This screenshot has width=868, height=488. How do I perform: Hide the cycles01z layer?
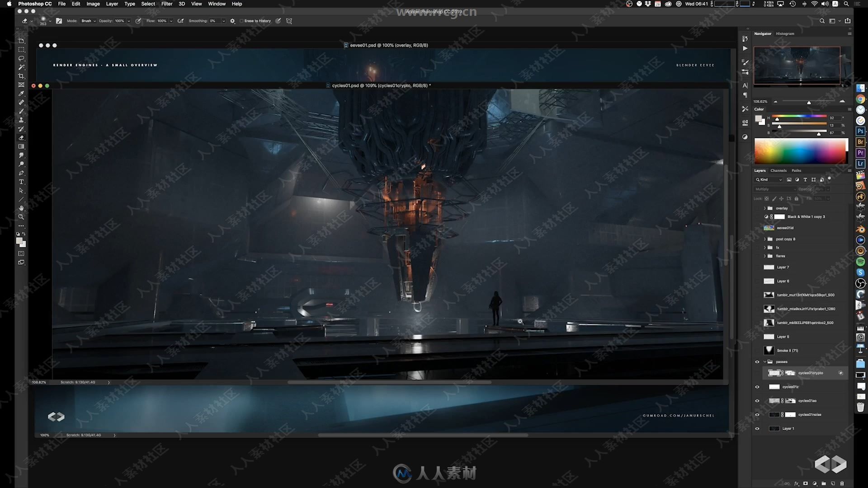[x=757, y=387]
